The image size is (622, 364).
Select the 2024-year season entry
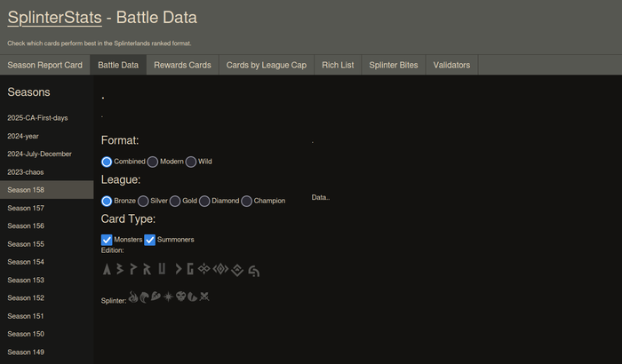tap(47, 136)
